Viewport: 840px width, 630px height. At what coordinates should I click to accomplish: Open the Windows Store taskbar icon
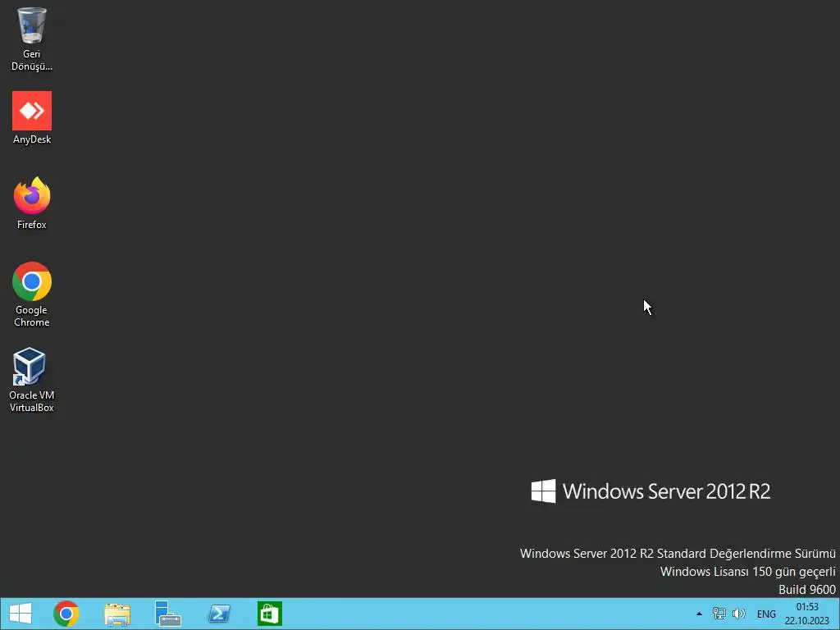point(269,614)
